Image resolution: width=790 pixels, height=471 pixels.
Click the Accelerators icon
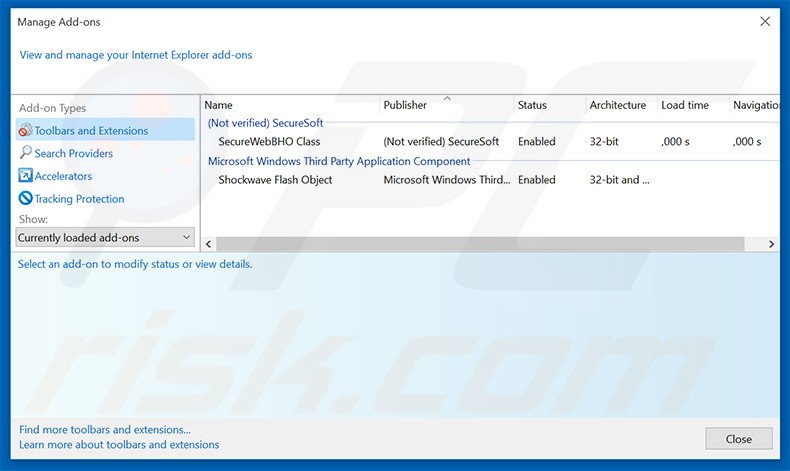[x=25, y=176]
